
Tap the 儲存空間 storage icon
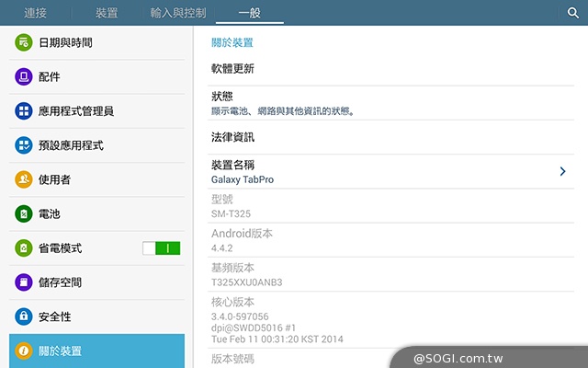pos(24,282)
